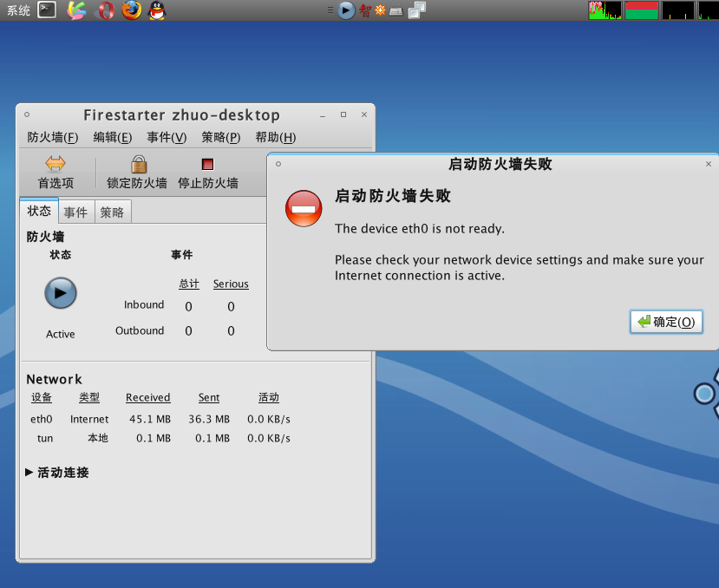
Task: Click the keyboard tray icon
Action: 395,10
